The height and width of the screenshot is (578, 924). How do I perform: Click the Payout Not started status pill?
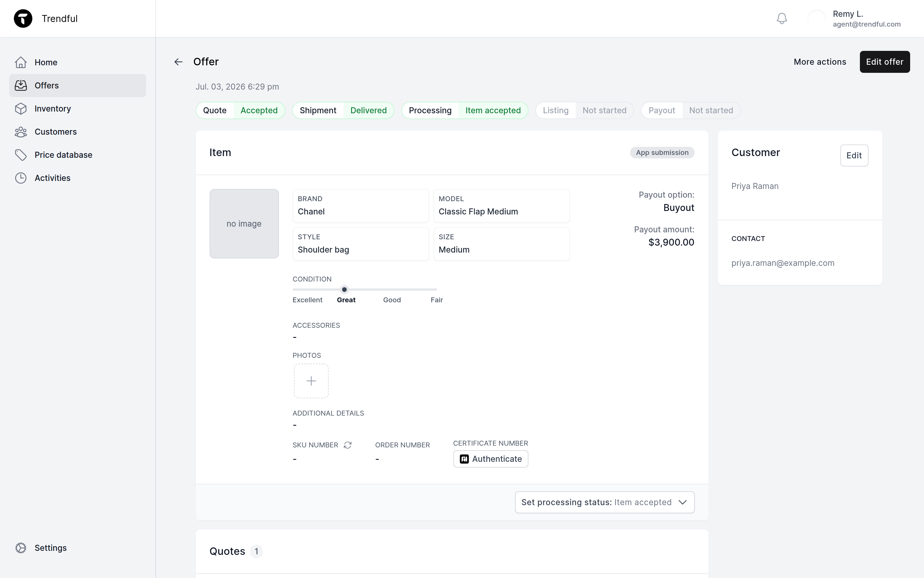(691, 110)
